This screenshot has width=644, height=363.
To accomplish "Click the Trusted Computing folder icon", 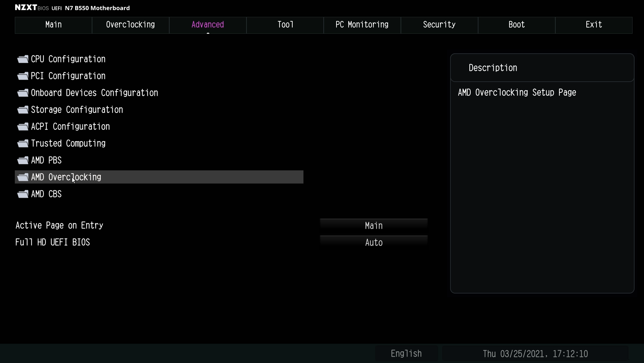I will click(23, 144).
